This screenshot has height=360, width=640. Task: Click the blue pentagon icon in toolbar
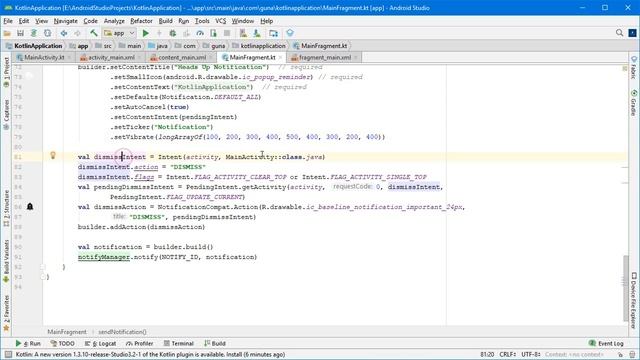click(x=290, y=33)
